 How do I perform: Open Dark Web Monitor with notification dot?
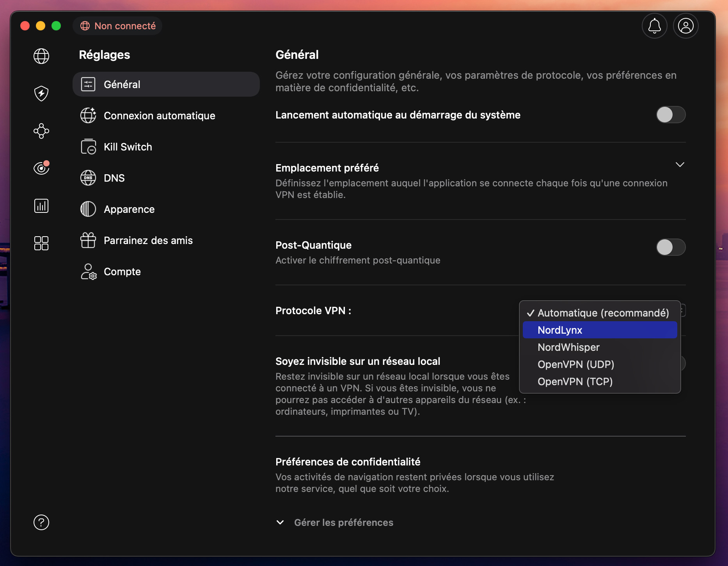click(41, 168)
